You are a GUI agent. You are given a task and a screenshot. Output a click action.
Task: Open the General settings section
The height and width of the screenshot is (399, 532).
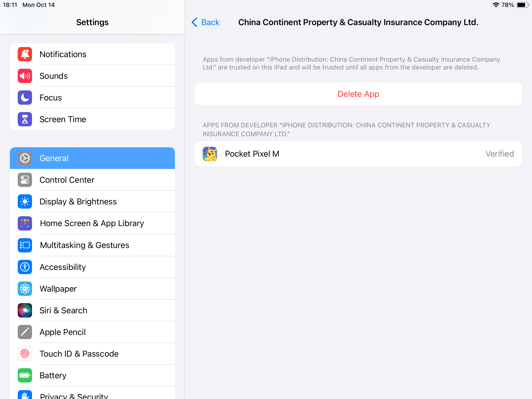[x=92, y=158]
